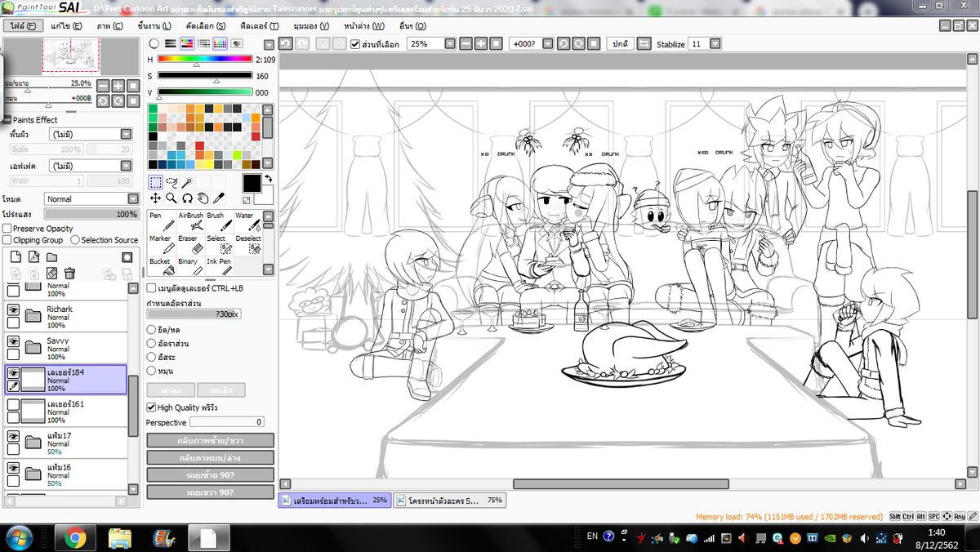Select the Water brush tool
Viewport: 980px width, 552px height.
click(247, 221)
